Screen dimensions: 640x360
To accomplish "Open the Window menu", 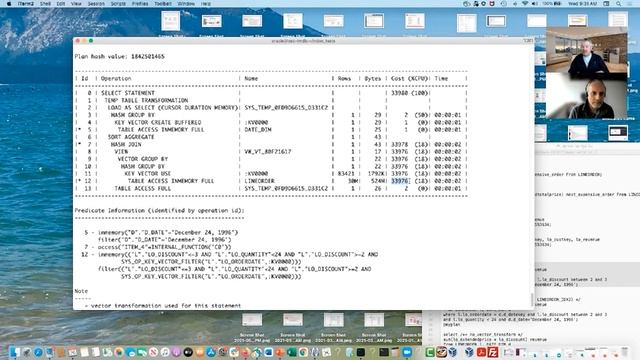I will point(186,3).
